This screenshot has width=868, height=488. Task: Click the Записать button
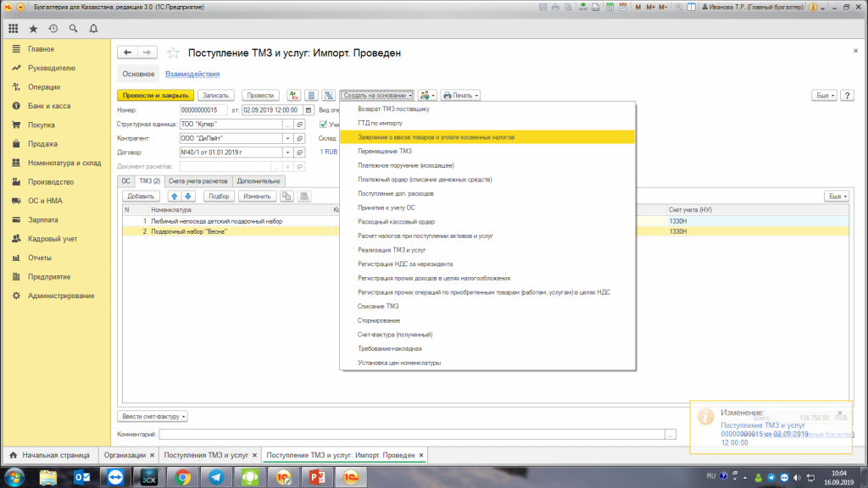(216, 95)
